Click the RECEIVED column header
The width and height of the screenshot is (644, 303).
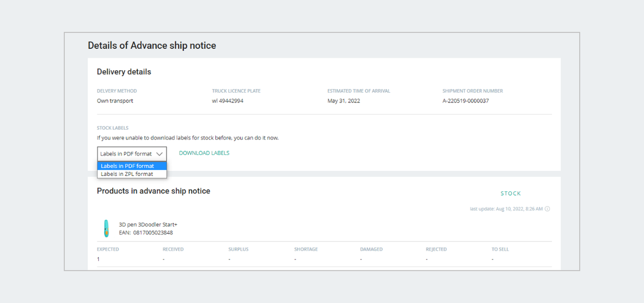(x=173, y=249)
